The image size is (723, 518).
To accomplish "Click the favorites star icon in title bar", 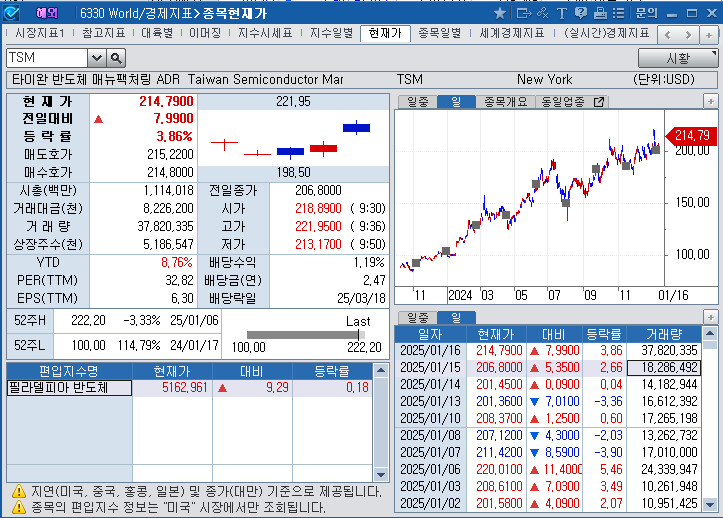I will click(x=499, y=13).
